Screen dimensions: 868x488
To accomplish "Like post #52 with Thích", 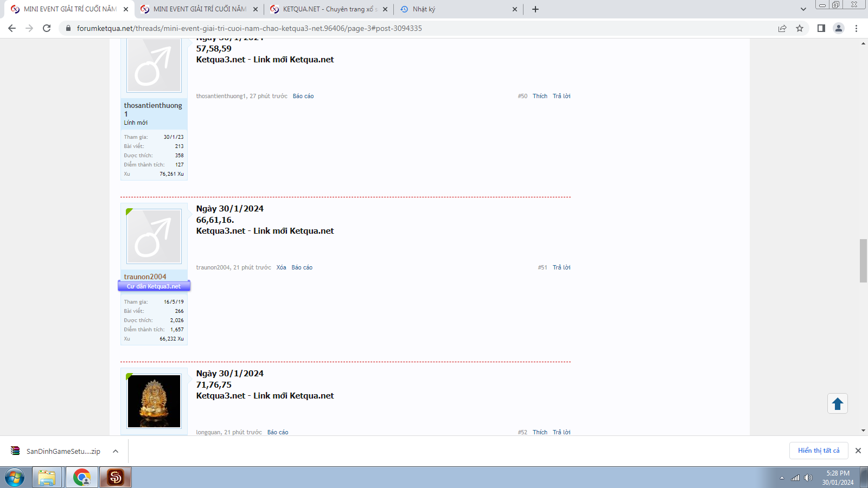I will (540, 432).
